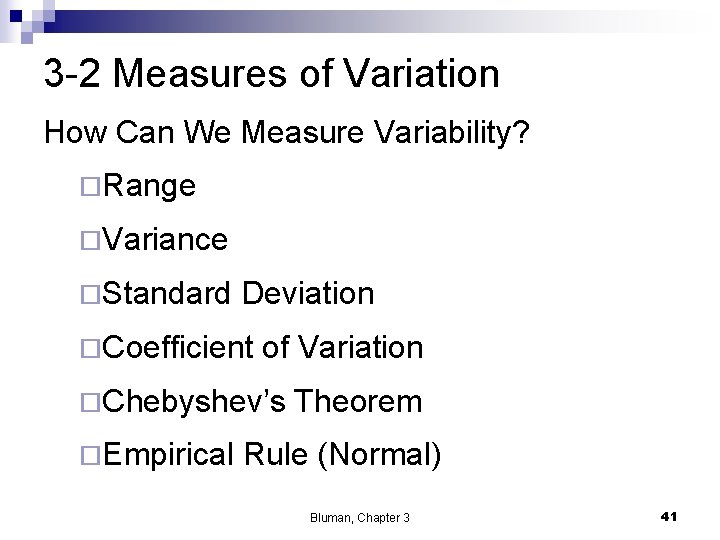The height and width of the screenshot is (540, 720).
Task: Click the bullet before Chebyshev's Theorem
Action: 90,402
